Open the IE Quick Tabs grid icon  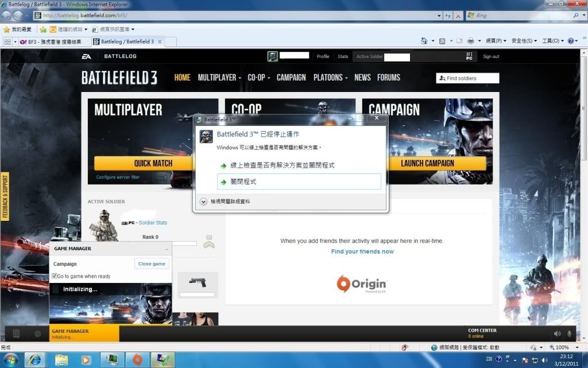7,41
